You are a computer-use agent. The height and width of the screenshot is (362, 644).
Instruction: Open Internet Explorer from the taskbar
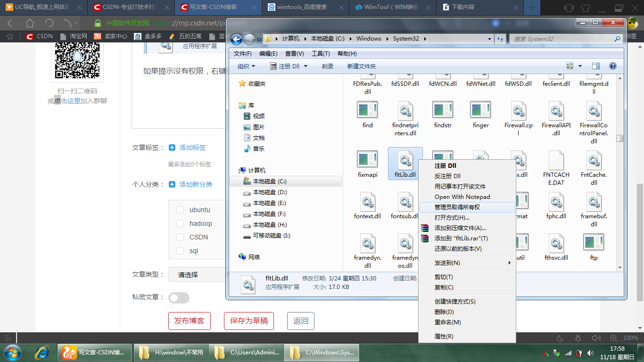(42, 352)
